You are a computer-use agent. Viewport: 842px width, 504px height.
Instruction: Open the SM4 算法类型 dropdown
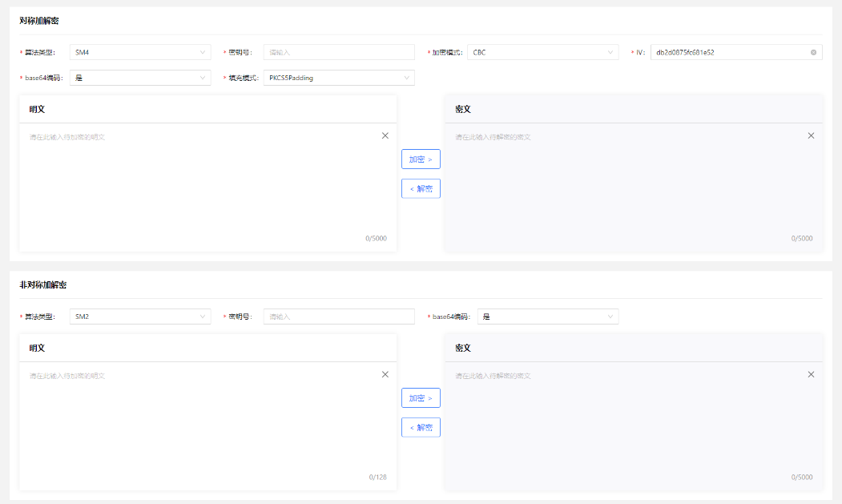coord(140,53)
